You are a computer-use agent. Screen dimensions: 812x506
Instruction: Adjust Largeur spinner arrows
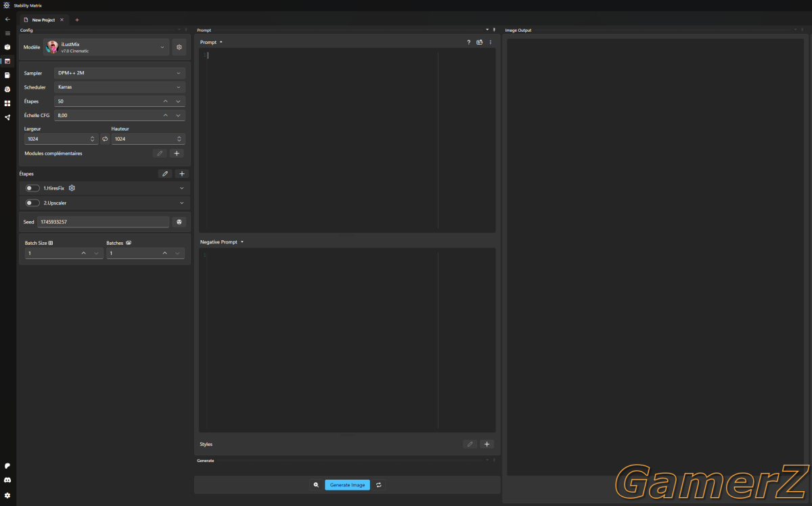(x=93, y=139)
